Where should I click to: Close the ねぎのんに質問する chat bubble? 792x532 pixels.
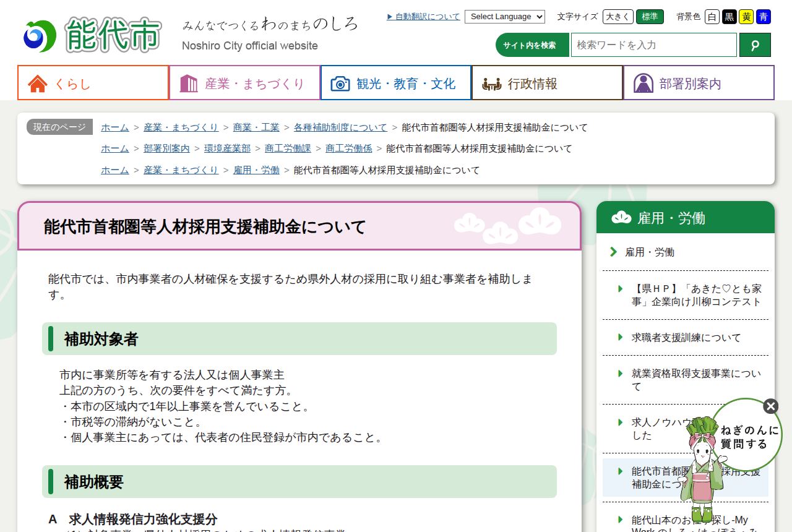[x=770, y=406]
